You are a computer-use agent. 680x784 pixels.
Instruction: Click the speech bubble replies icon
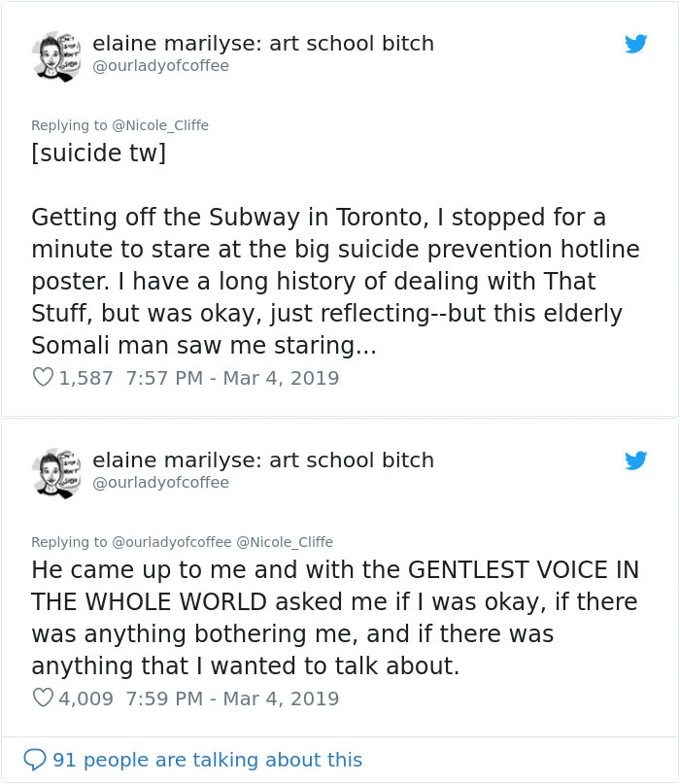point(35,760)
